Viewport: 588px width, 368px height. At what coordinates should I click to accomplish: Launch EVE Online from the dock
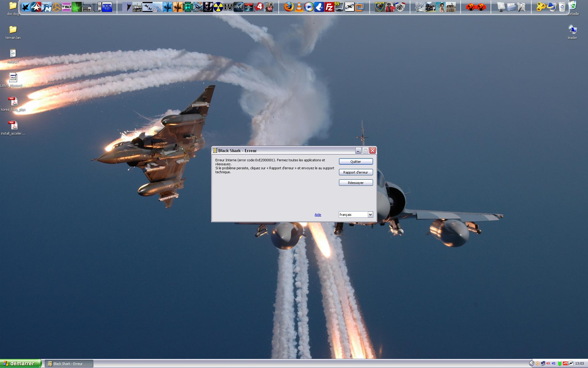click(x=238, y=7)
